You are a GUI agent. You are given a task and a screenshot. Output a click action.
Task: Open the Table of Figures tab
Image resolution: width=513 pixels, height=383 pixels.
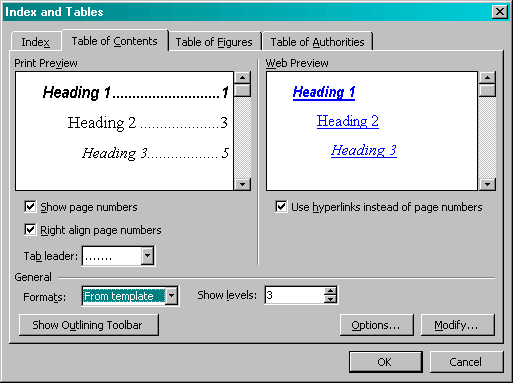pyautogui.click(x=214, y=42)
